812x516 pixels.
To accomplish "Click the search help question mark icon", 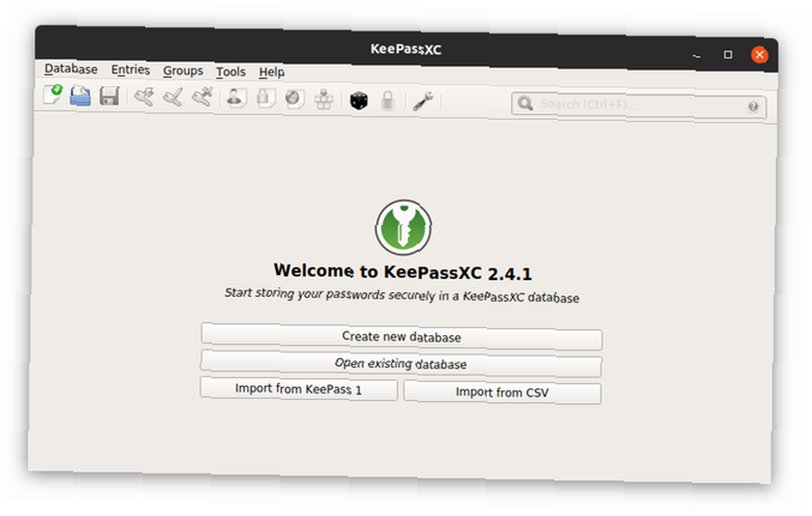I will pyautogui.click(x=753, y=106).
